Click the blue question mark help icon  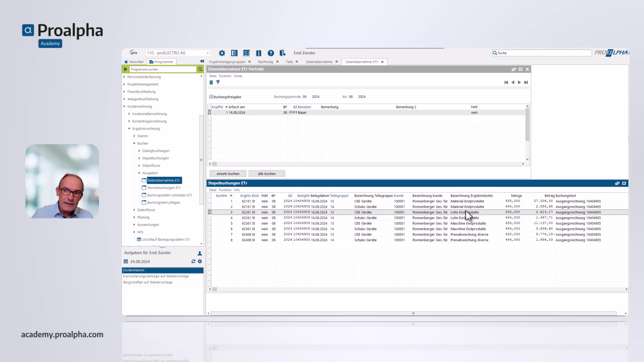[271, 53]
